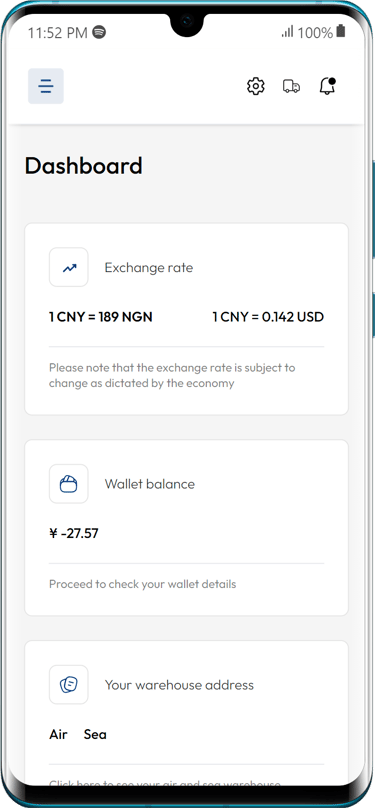The width and height of the screenshot is (375, 808).
Task: Open notifications bell icon
Action: [x=327, y=86]
